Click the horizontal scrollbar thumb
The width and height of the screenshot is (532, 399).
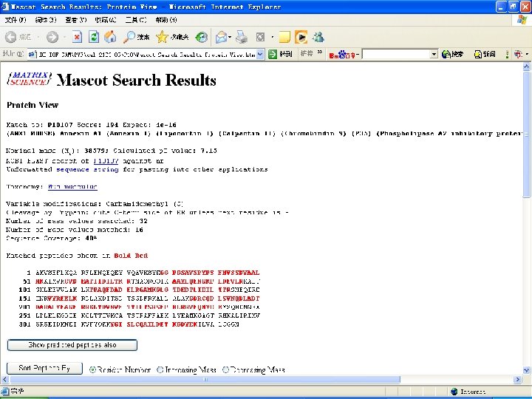205,379
